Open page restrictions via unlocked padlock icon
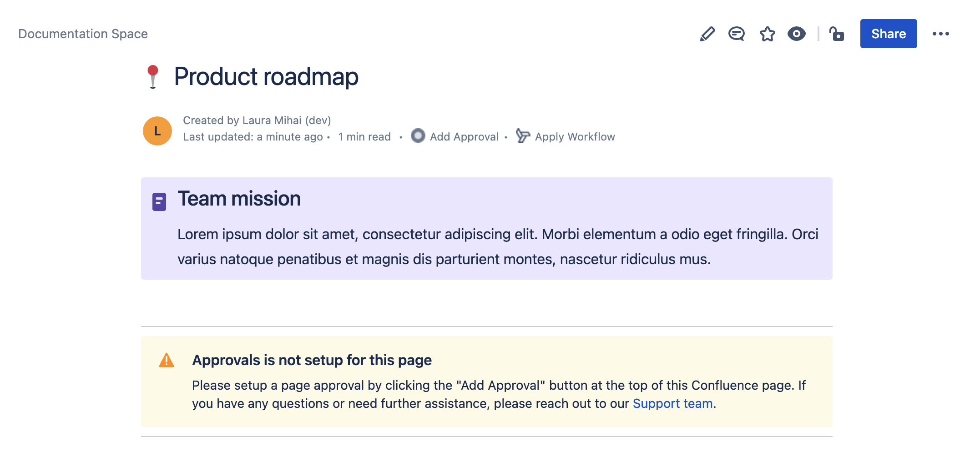Image resolution: width=980 pixels, height=452 pixels. [x=836, y=34]
